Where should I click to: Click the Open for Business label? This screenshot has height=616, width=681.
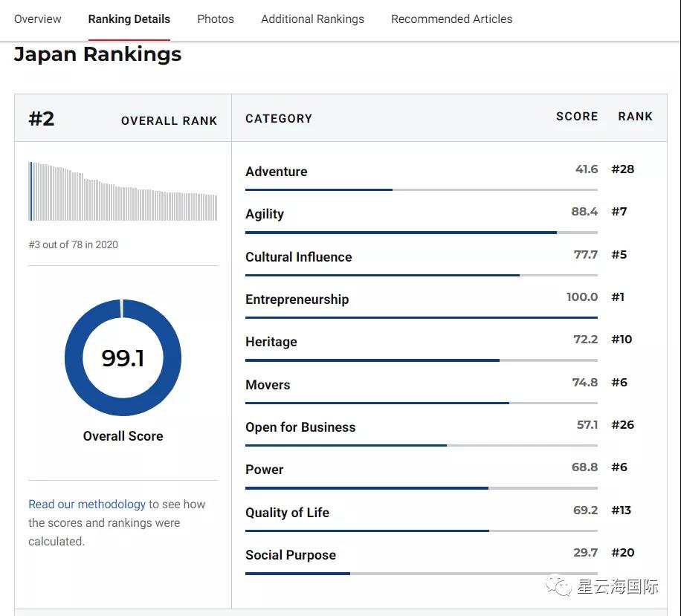pos(300,427)
